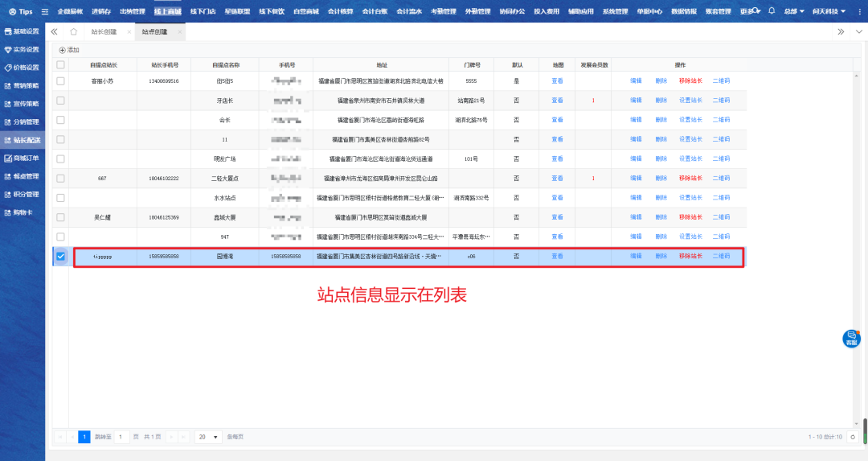Open 基础设置 in the left sidebar

coord(22,31)
